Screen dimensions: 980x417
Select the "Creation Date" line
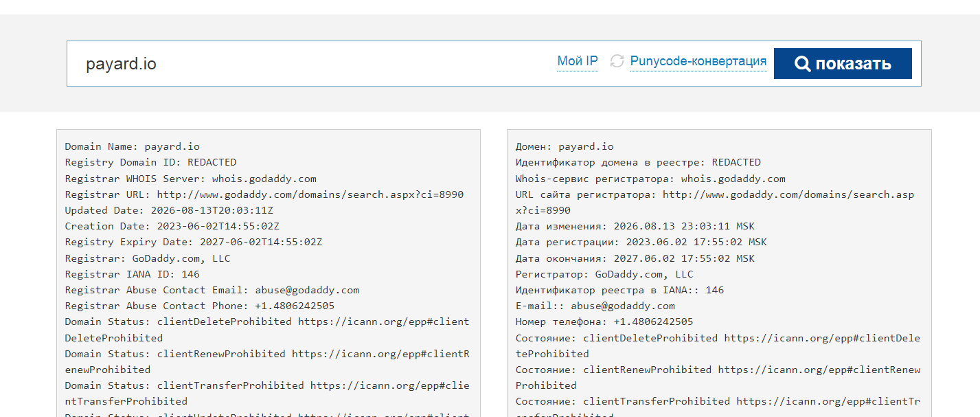[x=172, y=226]
